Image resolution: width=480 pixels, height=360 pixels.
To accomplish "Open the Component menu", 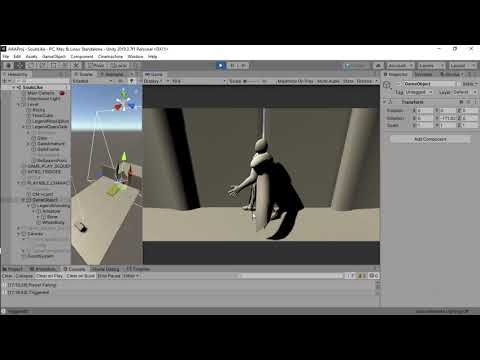I will (x=82, y=56).
